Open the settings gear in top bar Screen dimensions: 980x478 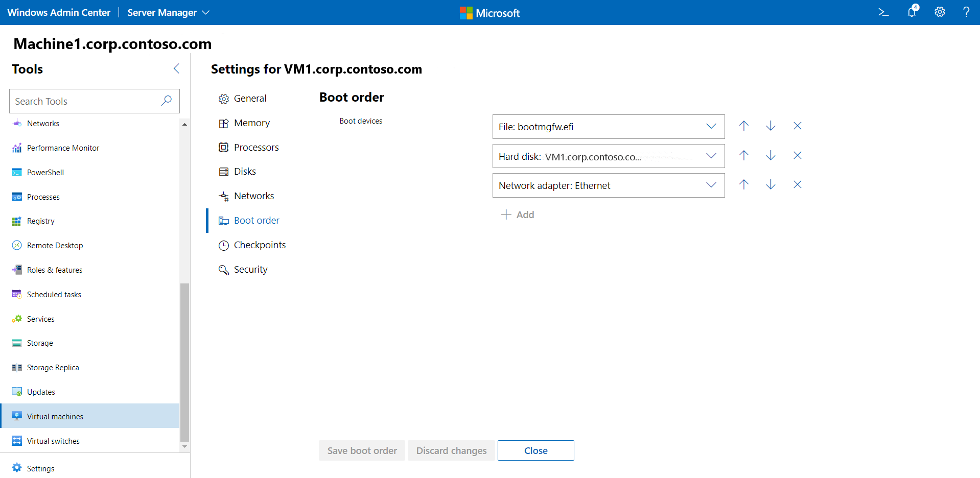tap(940, 12)
